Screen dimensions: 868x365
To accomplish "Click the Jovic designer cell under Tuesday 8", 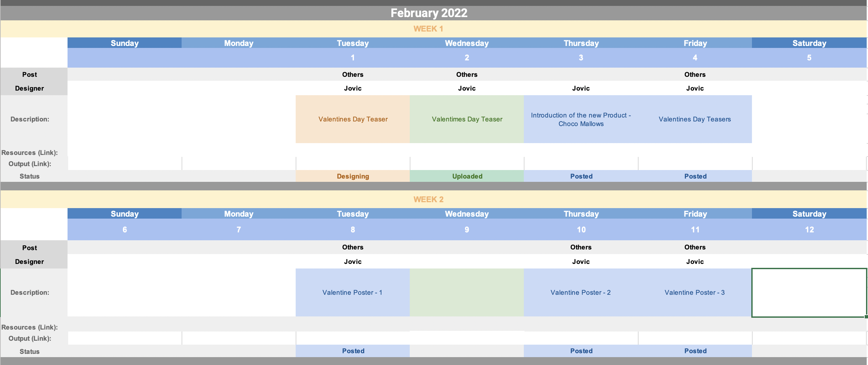I will (x=352, y=261).
